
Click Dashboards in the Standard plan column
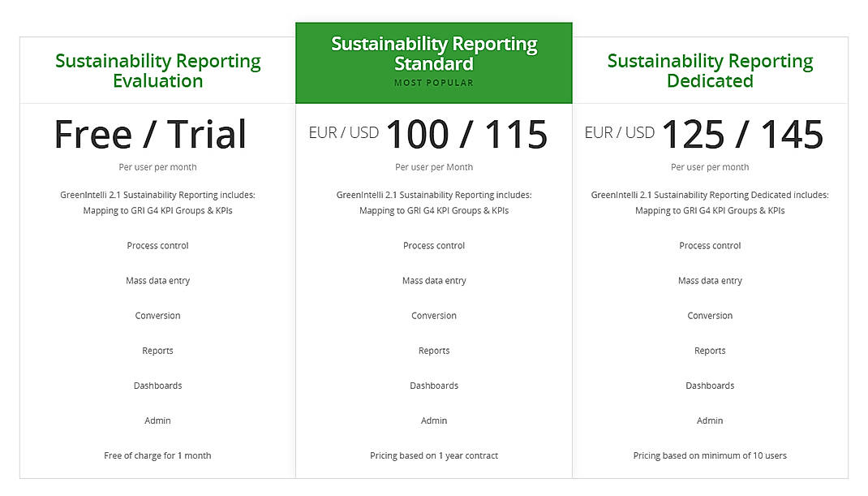click(434, 386)
